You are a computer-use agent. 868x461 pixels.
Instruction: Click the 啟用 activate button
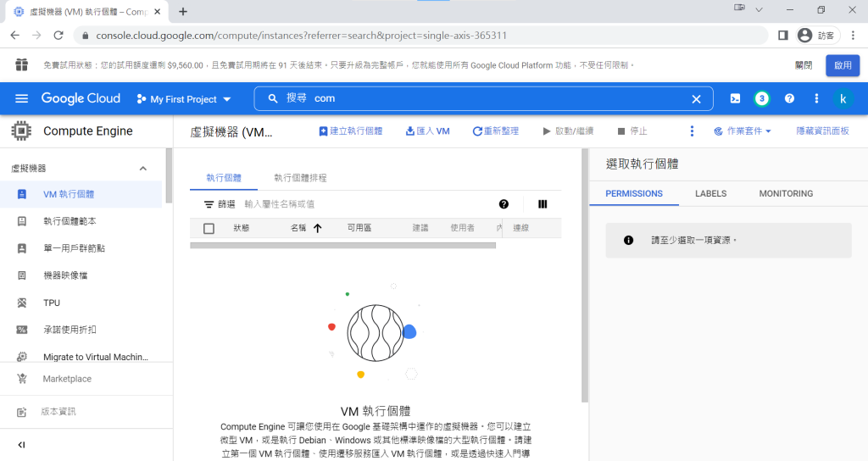click(843, 65)
